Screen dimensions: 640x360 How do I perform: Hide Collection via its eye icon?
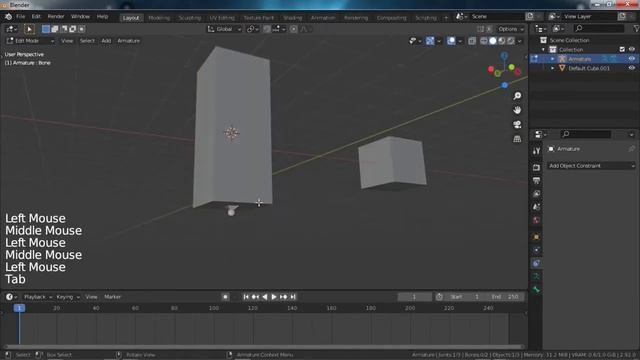point(631,49)
